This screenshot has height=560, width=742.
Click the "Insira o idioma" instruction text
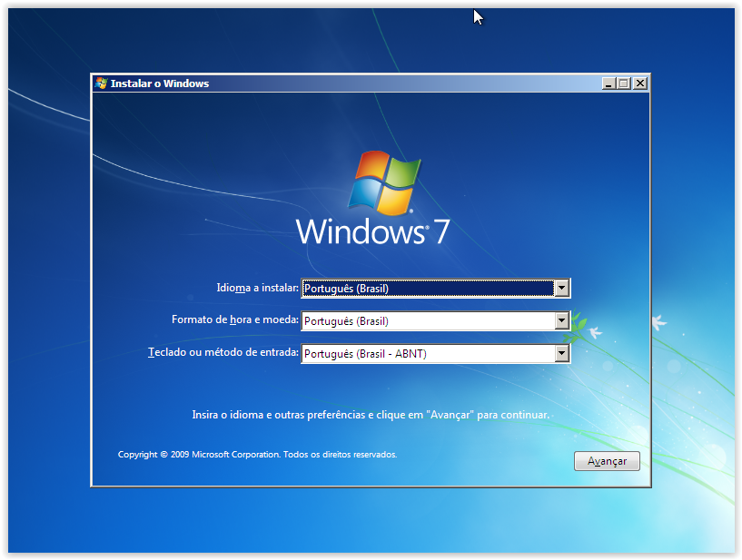pos(371,415)
